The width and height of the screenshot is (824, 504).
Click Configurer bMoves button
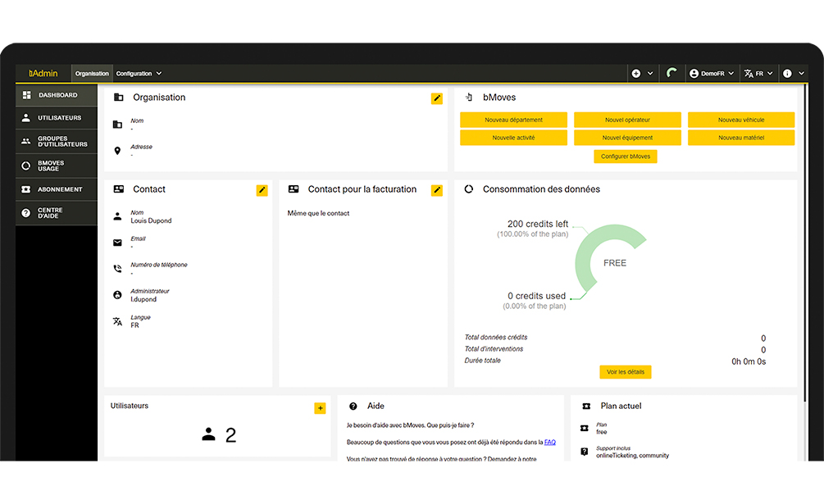click(626, 157)
